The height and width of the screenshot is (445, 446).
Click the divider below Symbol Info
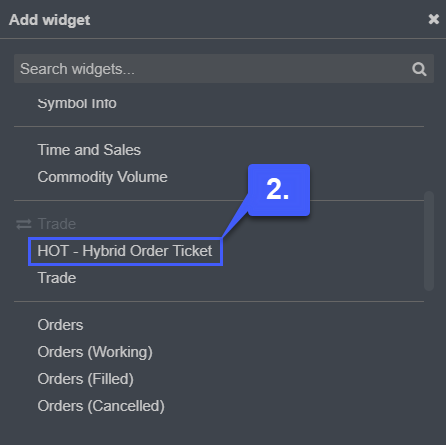(x=219, y=127)
